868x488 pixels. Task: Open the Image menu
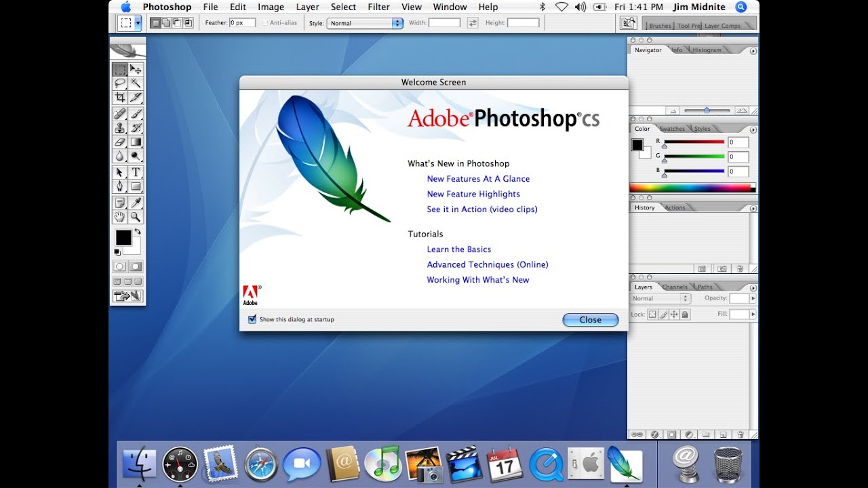271,7
